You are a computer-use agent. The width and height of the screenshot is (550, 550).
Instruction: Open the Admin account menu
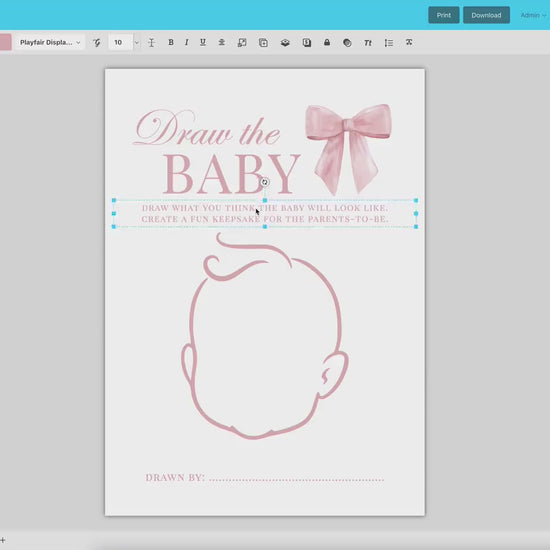(533, 15)
